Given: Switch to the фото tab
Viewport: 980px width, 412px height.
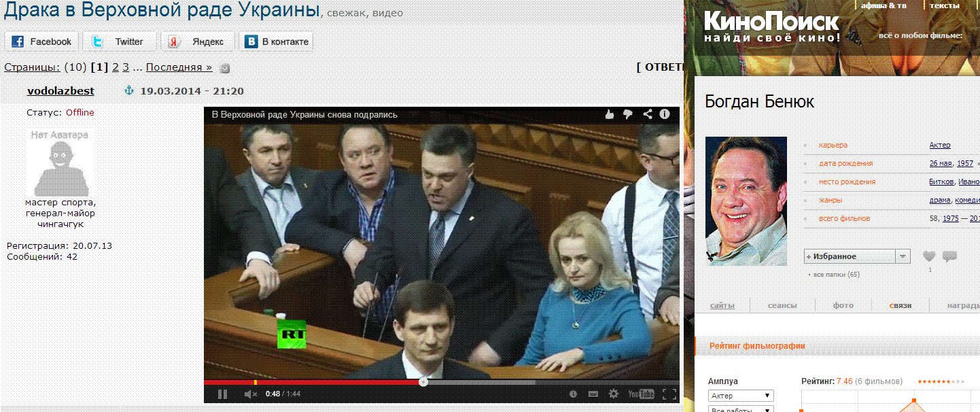Looking at the screenshot, I should (x=843, y=305).
